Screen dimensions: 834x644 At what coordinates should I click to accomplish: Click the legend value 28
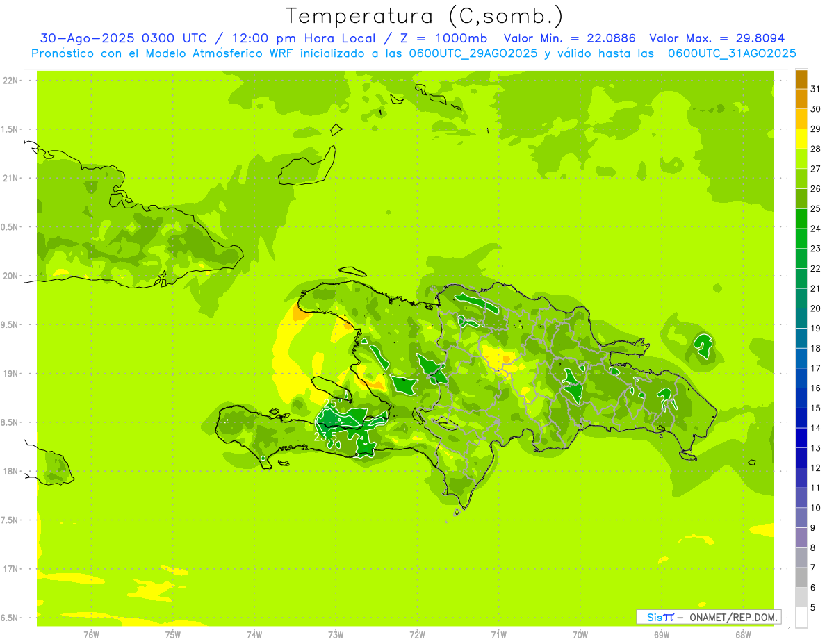tap(815, 149)
